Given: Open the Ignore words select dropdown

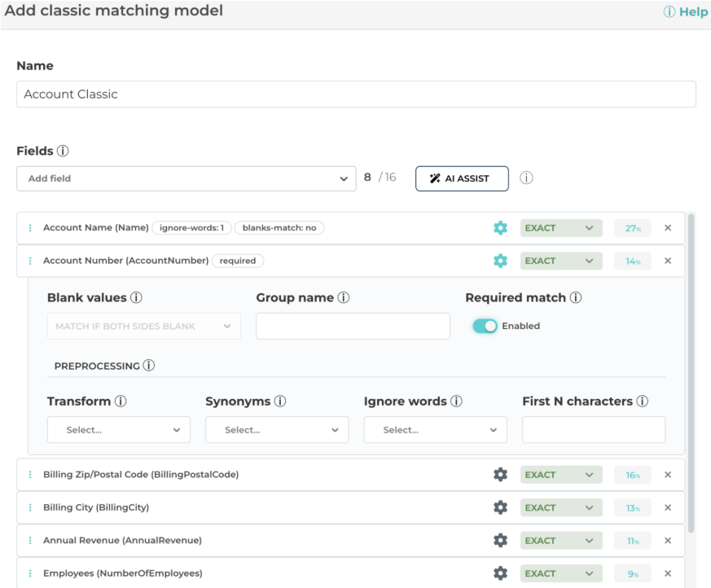Looking at the screenshot, I should click(435, 430).
